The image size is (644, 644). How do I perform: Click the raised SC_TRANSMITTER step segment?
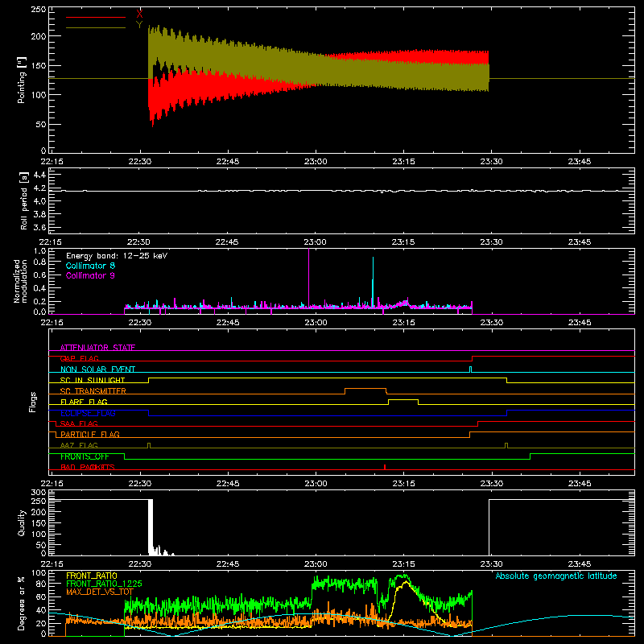pos(365,389)
